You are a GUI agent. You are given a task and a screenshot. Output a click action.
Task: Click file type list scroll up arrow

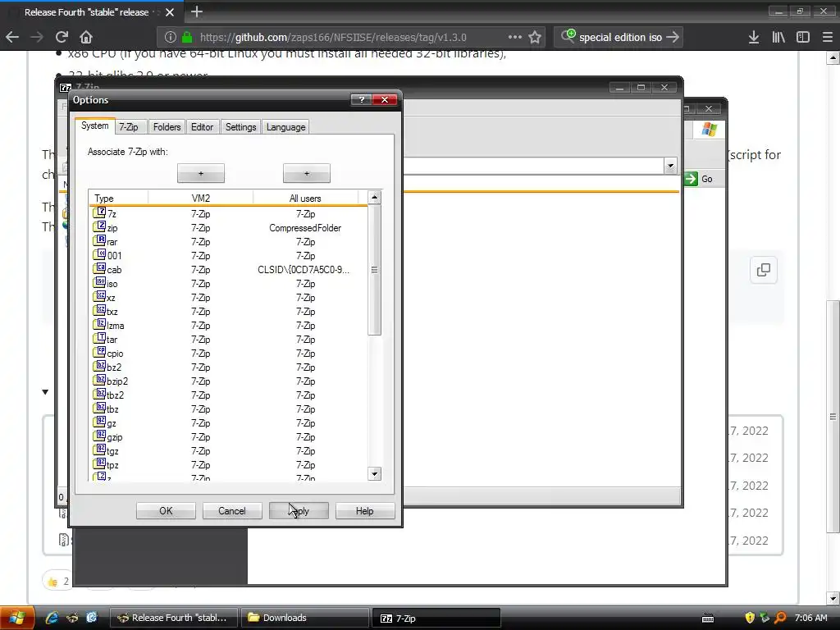pyautogui.click(x=374, y=198)
